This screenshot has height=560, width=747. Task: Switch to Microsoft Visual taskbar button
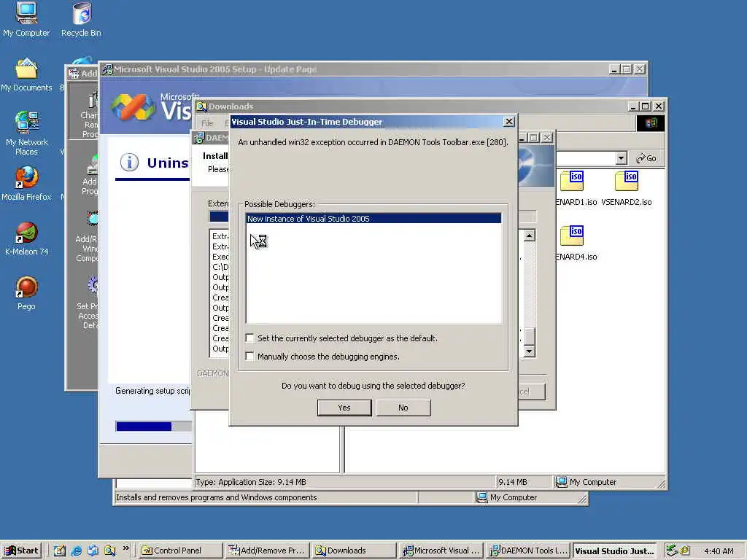click(x=441, y=551)
